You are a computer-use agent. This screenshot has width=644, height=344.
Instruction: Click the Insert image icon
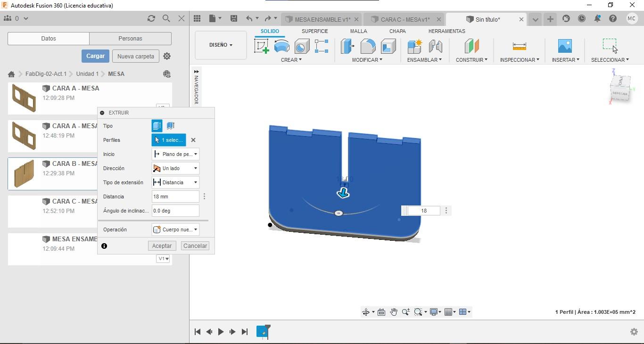point(565,46)
